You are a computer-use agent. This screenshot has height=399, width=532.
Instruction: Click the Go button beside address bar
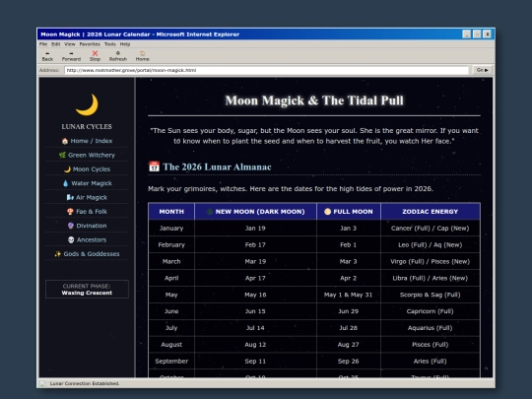click(x=482, y=70)
